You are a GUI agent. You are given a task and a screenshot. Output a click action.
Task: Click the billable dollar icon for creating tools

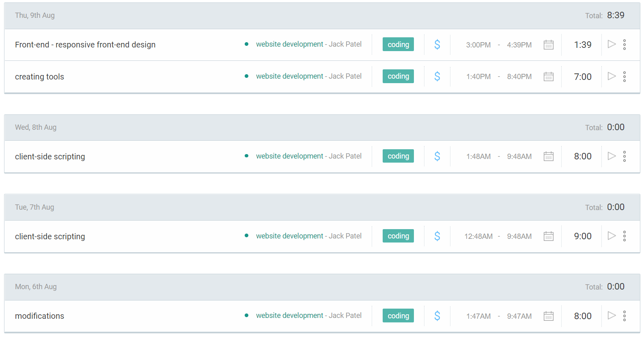[x=437, y=76]
